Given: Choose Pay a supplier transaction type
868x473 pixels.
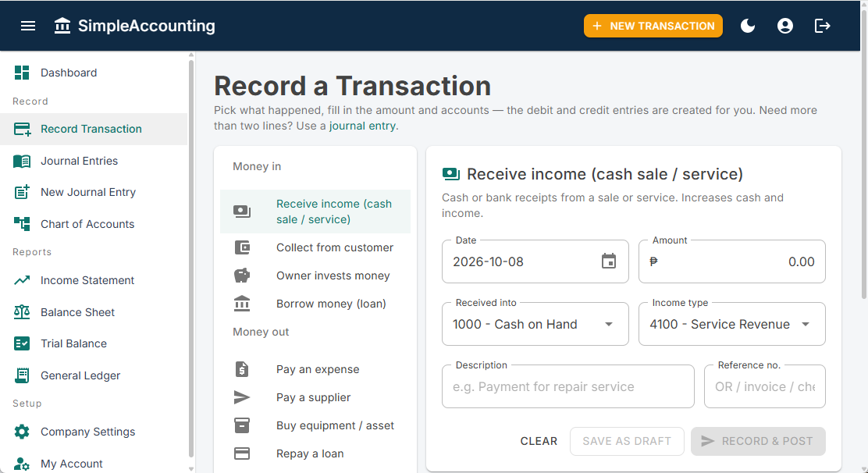Looking at the screenshot, I should 315,397.
